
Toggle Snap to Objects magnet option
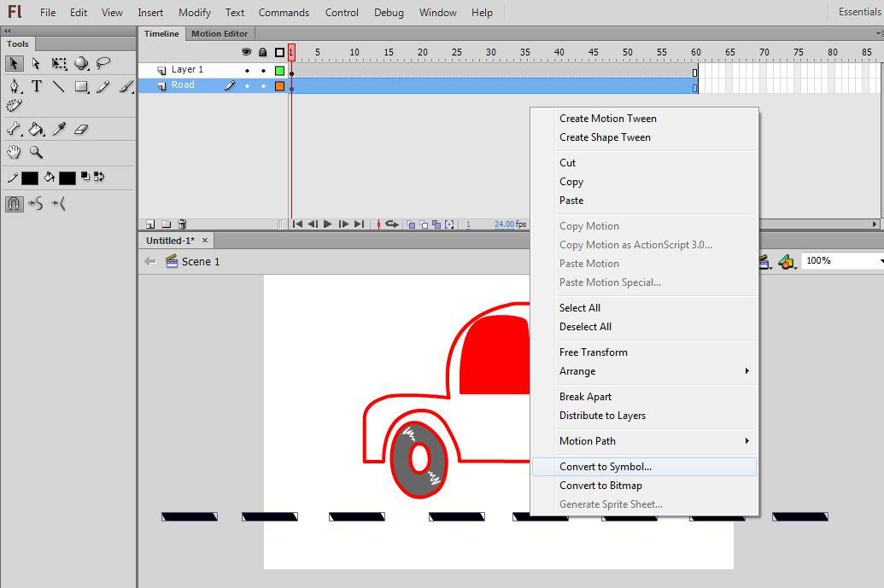(15, 203)
